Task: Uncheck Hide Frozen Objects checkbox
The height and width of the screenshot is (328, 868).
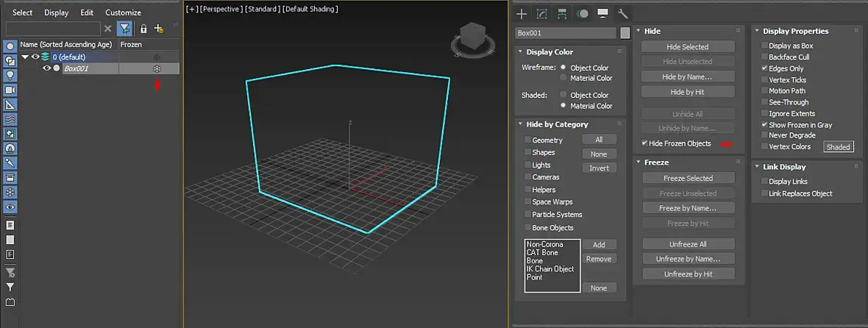Action: click(644, 143)
